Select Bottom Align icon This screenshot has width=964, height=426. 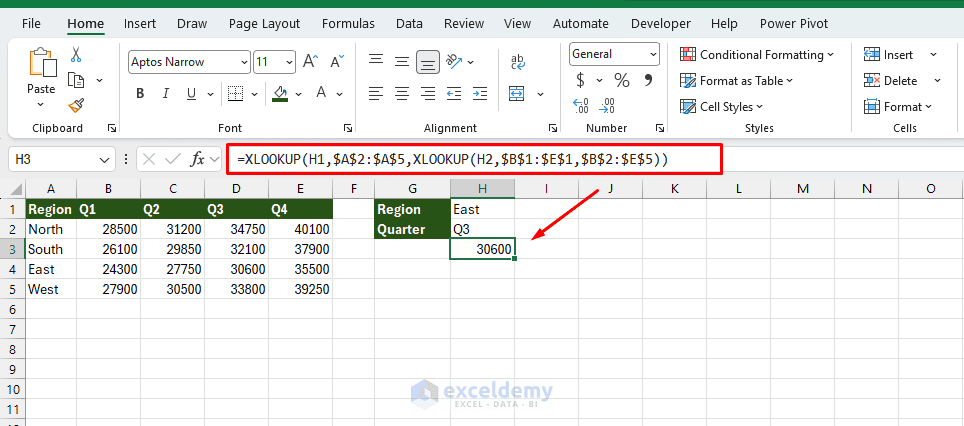click(x=428, y=61)
